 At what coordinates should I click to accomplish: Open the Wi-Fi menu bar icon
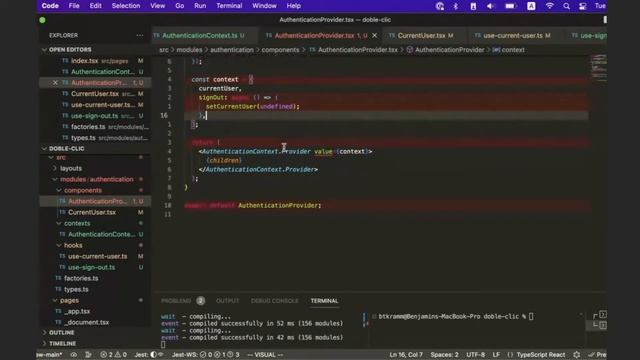550,6
